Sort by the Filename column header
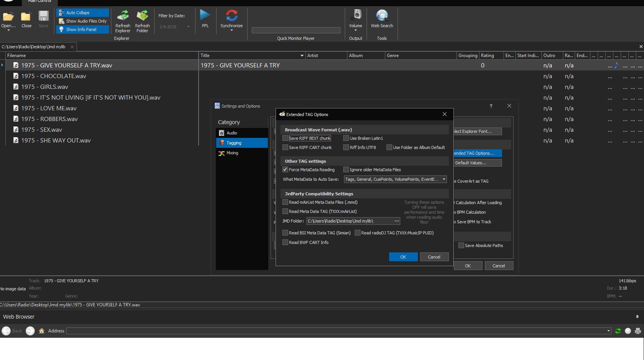644x360 pixels. [x=102, y=56]
